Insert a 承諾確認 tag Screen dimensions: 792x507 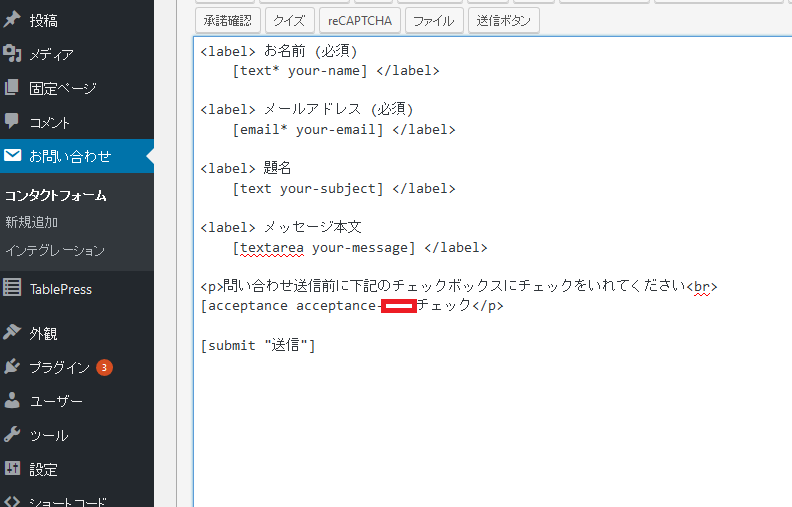pyautogui.click(x=229, y=20)
